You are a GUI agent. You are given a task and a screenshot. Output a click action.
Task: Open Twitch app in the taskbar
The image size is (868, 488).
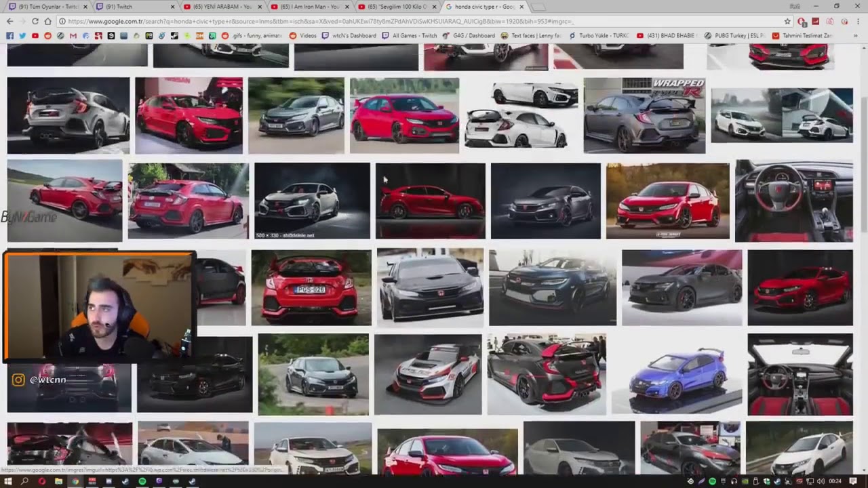click(159, 481)
